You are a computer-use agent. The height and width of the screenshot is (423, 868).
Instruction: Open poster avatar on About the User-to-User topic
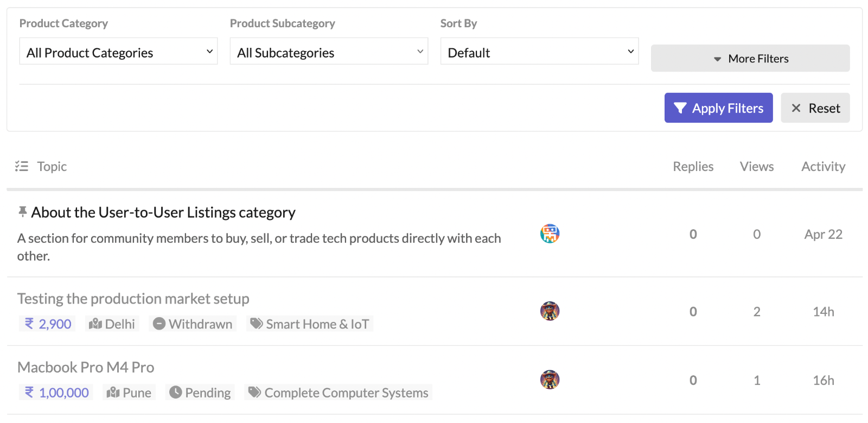[550, 233]
